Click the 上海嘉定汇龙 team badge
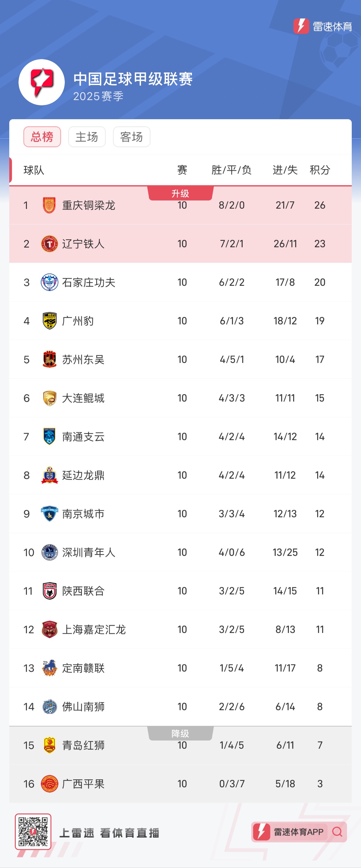This screenshot has height=868, width=361. click(49, 629)
